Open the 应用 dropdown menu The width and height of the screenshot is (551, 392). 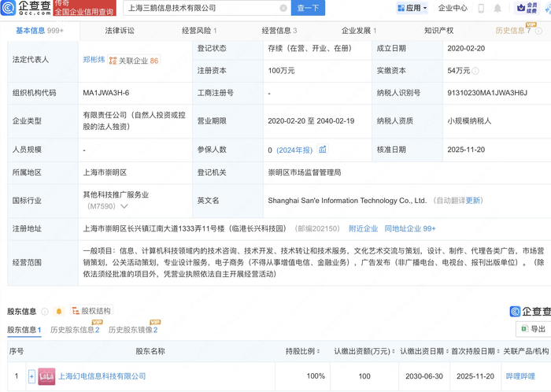[414, 8]
